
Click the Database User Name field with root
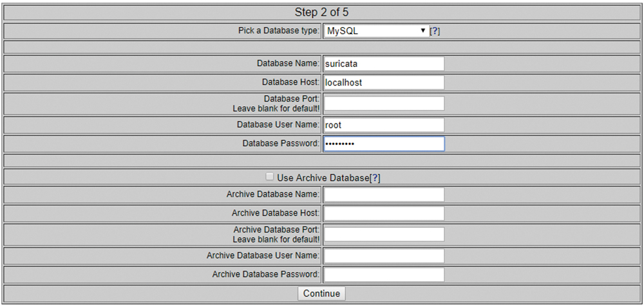click(x=384, y=125)
